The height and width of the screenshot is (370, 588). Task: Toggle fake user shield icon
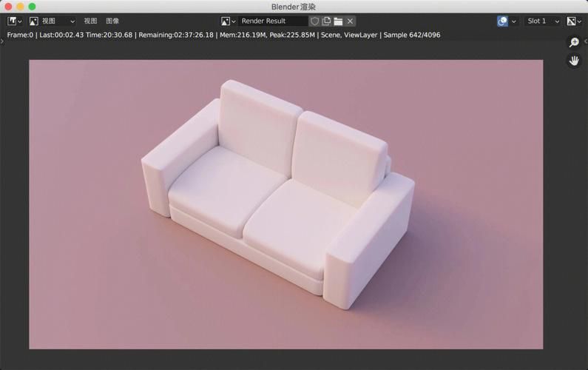(314, 21)
